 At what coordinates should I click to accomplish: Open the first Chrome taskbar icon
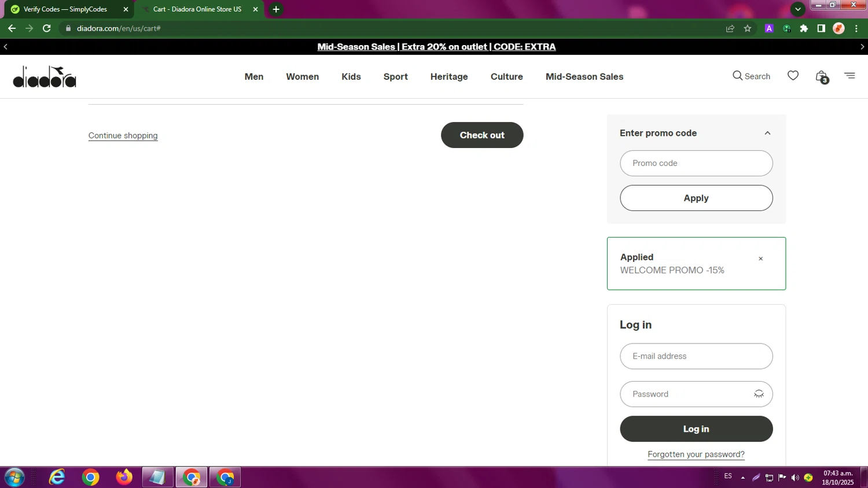[x=90, y=478]
